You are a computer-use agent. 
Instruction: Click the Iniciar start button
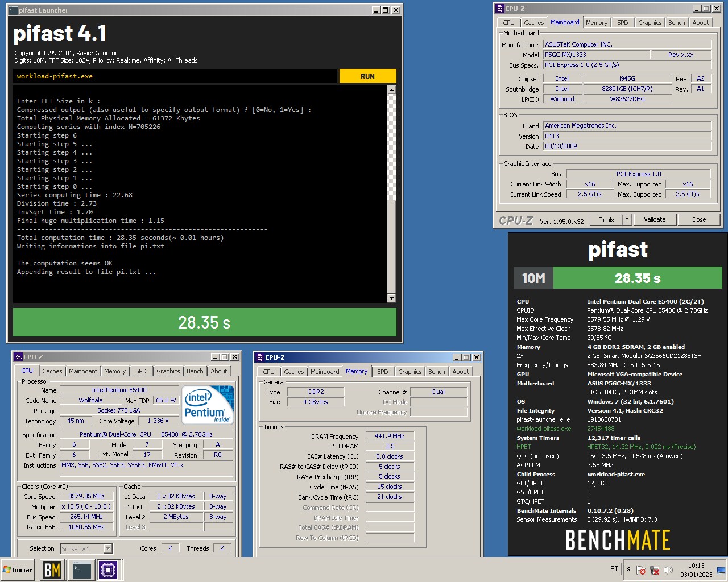click(18, 569)
